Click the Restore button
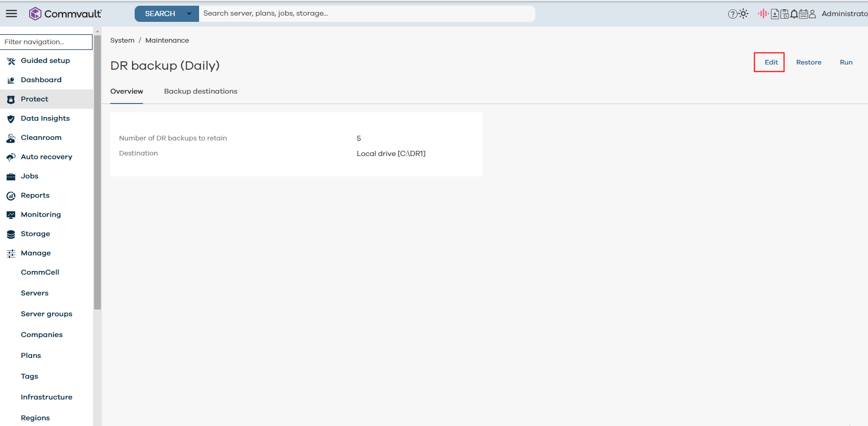Screen dimensions: 868x426 point(809,62)
